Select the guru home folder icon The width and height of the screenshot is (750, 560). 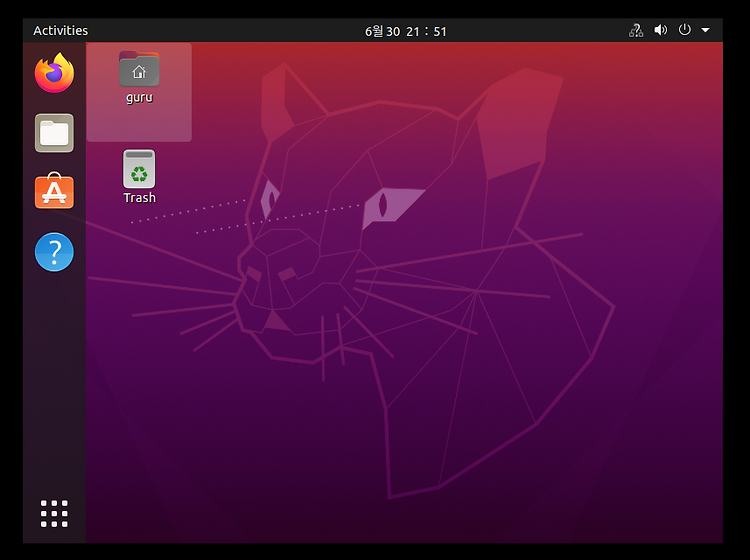click(x=139, y=69)
